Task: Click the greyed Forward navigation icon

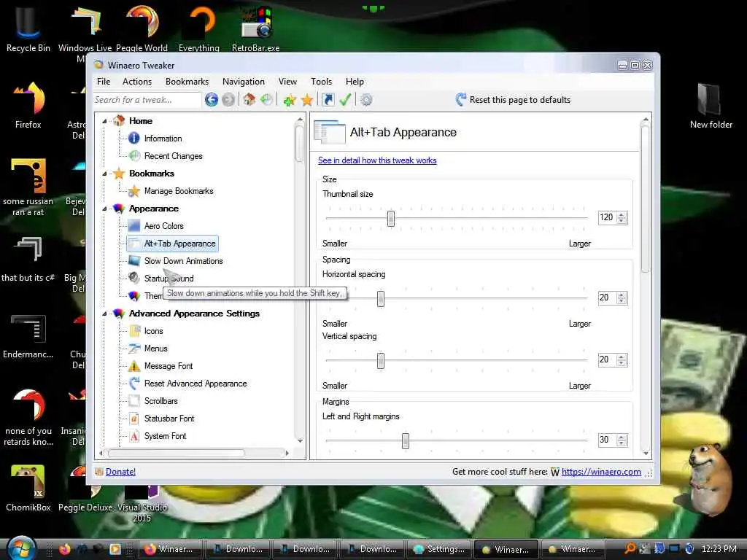Action: pos(228,100)
